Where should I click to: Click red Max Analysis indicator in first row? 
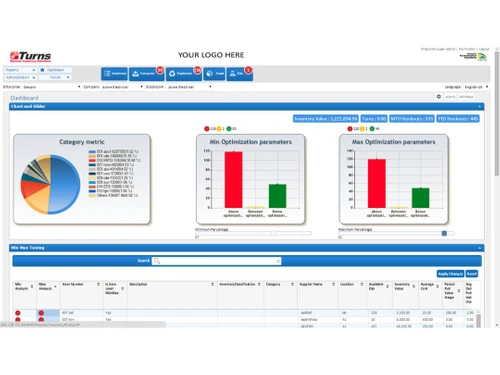41,313
